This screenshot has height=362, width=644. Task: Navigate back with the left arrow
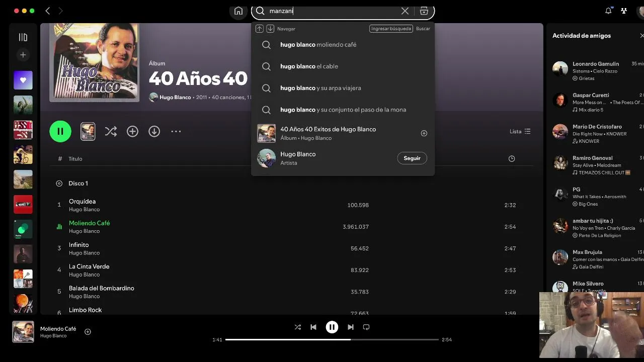(x=48, y=11)
